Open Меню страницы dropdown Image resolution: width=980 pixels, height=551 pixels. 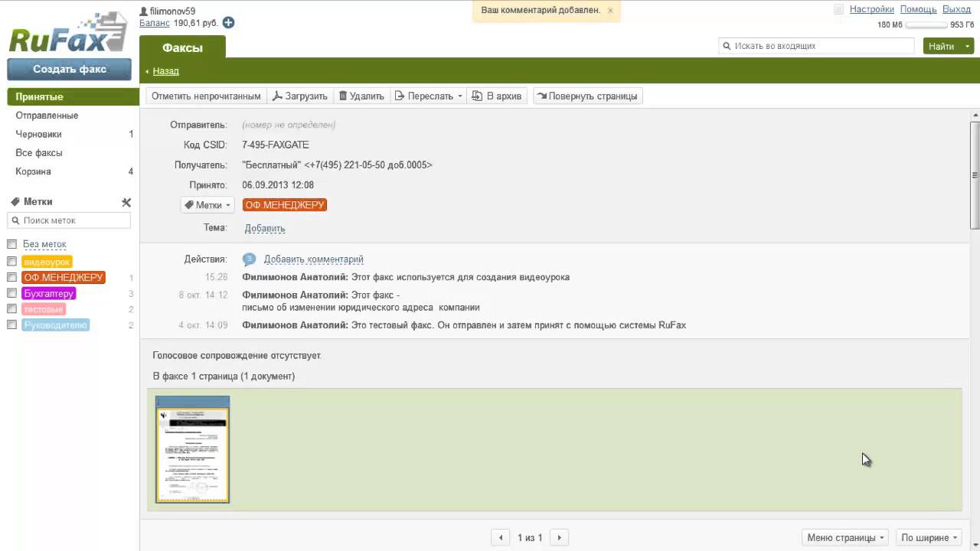(845, 538)
